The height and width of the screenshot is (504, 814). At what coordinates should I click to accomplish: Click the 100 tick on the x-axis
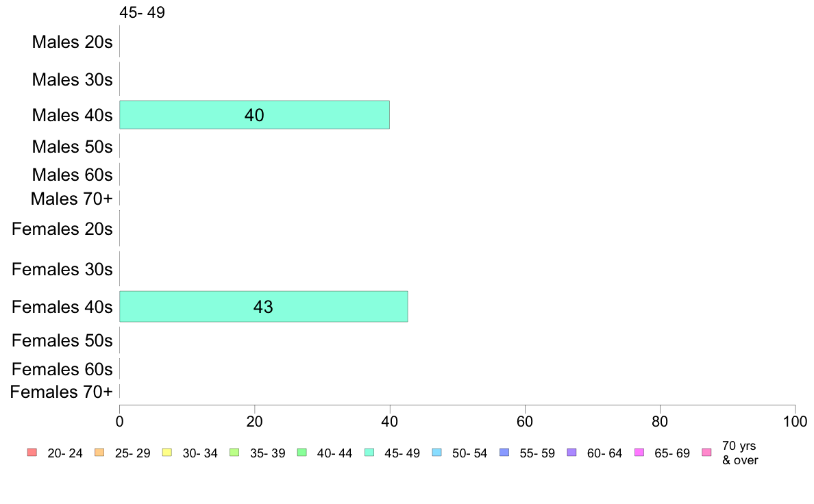pyautogui.click(x=795, y=421)
